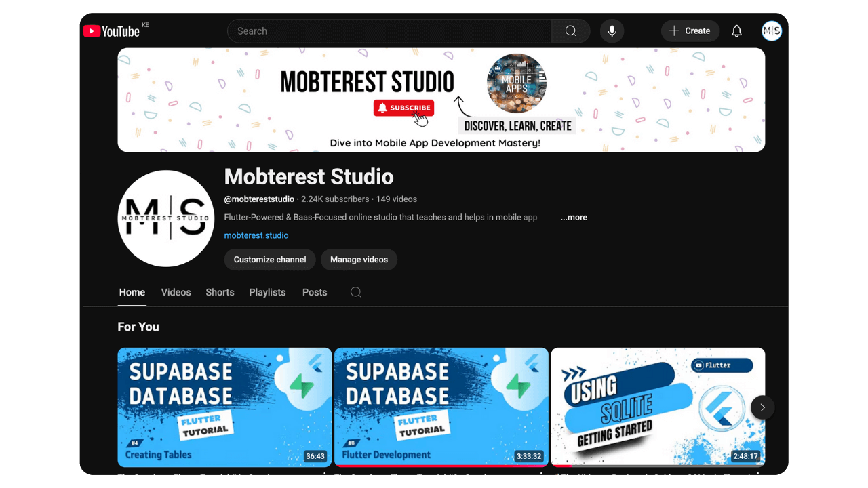Select the Home tab
The height and width of the screenshot is (488, 868).
132,292
